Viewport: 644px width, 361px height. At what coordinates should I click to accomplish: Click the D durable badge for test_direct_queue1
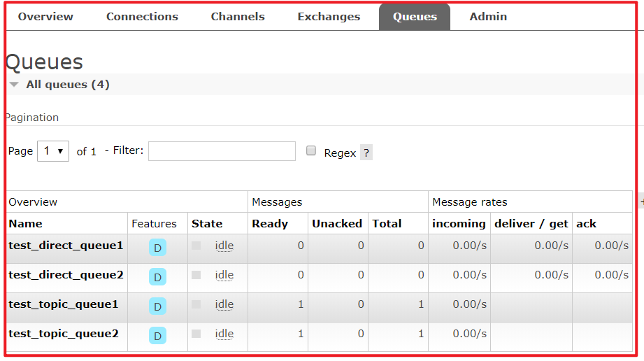pyautogui.click(x=157, y=248)
